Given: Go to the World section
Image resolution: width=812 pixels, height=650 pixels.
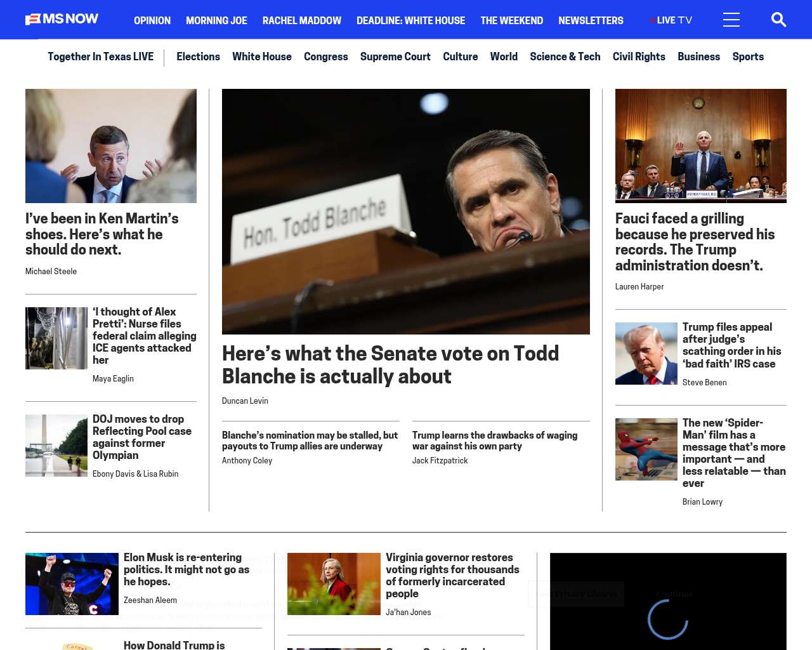Looking at the screenshot, I should tap(504, 56).
